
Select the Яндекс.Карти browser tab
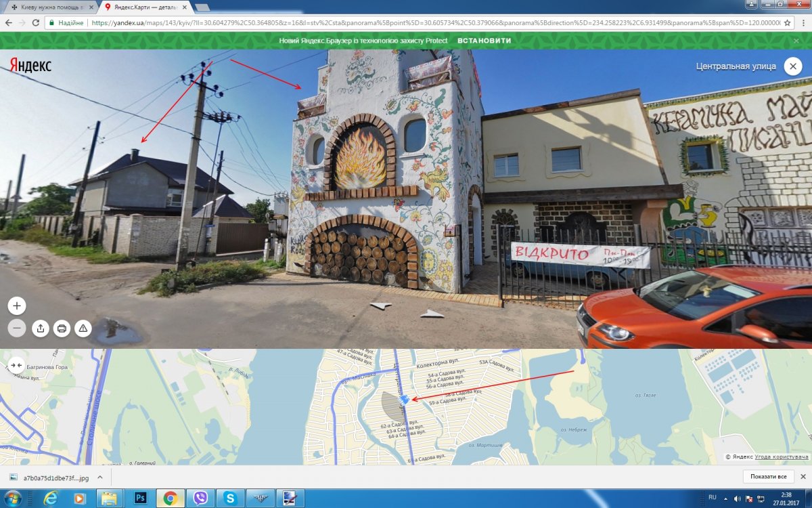(x=144, y=7)
